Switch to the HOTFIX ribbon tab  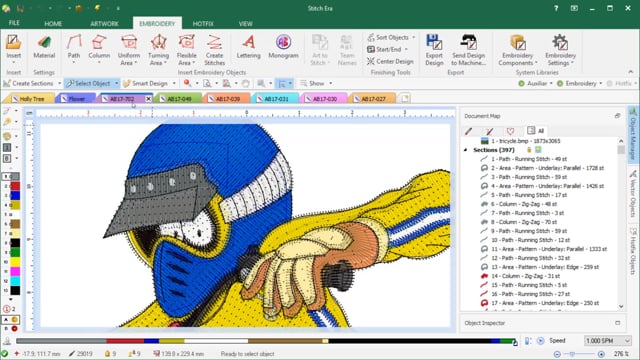click(203, 24)
